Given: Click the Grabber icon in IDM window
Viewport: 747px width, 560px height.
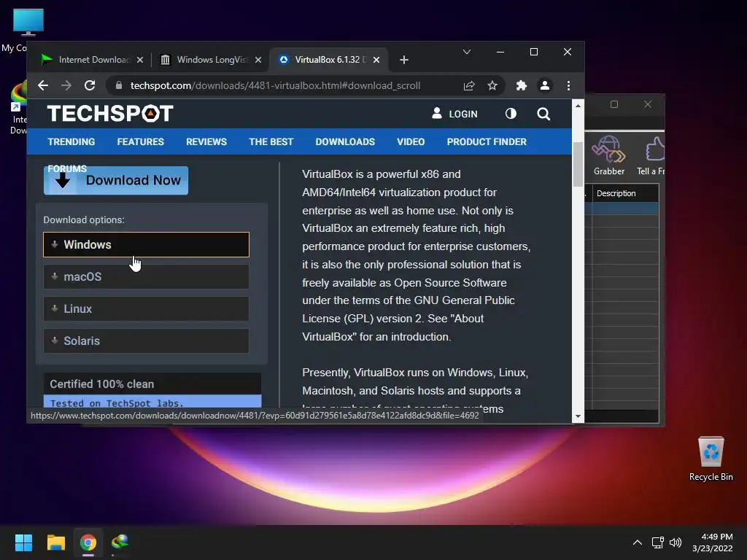Looking at the screenshot, I should (609, 156).
